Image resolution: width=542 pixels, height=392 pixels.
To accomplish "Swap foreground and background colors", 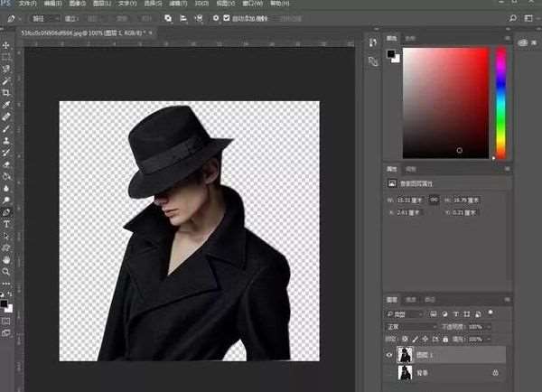I will (10, 294).
